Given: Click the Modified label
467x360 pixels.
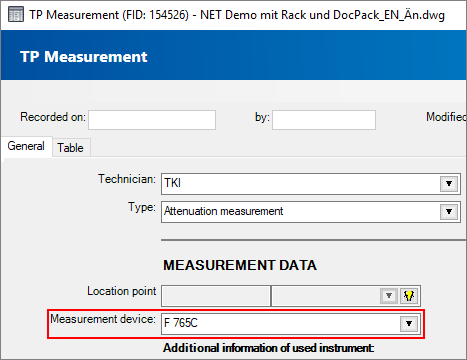Looking at the screenshot, I should coord(446,117).
